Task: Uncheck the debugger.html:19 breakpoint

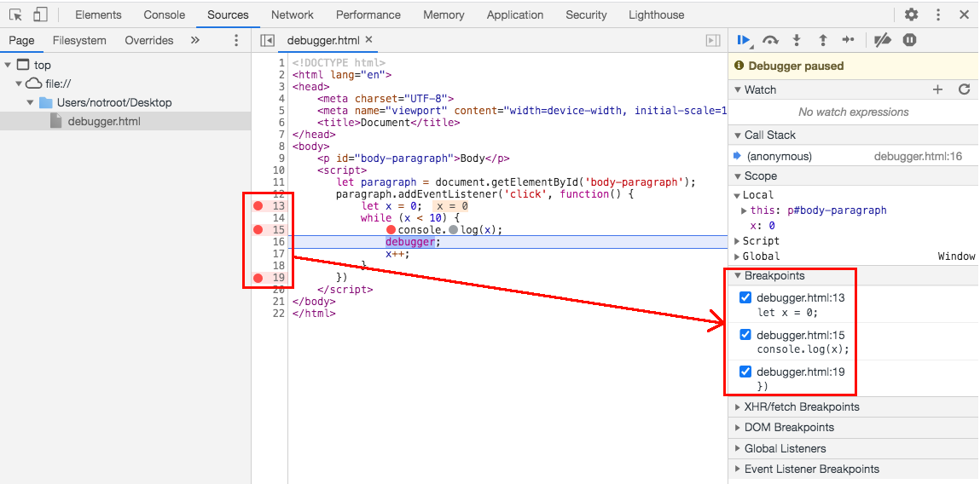Action: (745, 372)
